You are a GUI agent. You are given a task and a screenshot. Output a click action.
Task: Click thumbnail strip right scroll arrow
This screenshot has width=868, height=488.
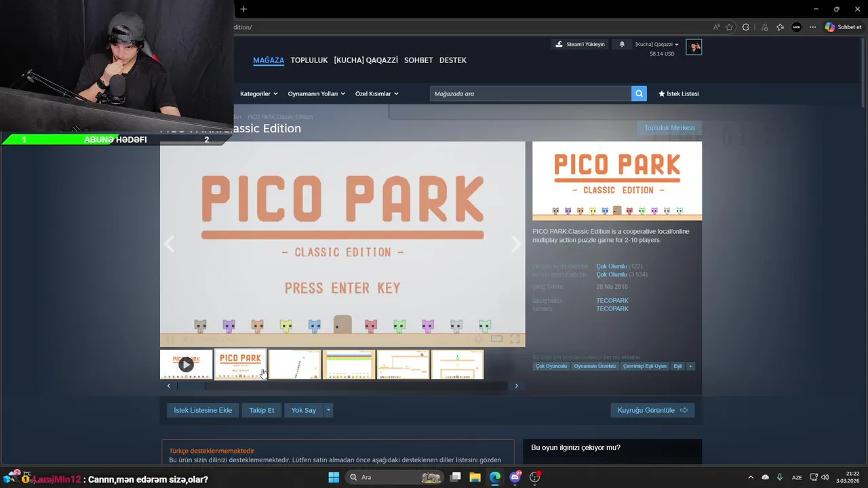click(x=517, y=386)
